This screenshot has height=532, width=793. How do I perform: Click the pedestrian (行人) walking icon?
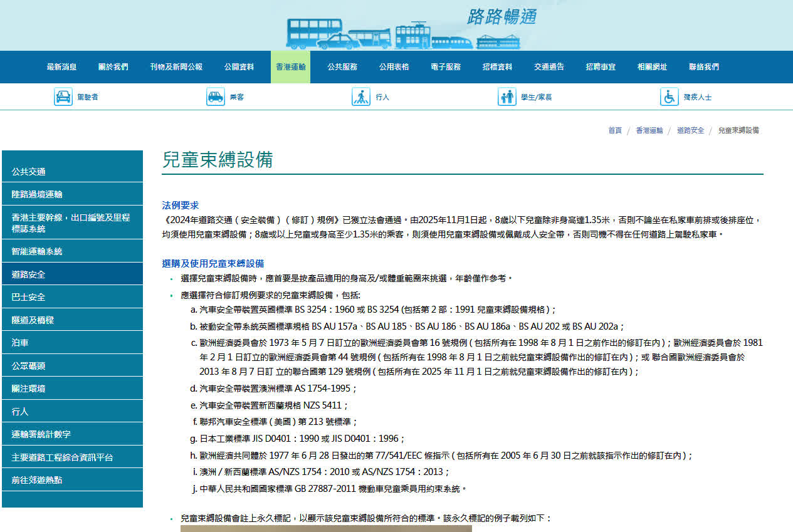361,97
